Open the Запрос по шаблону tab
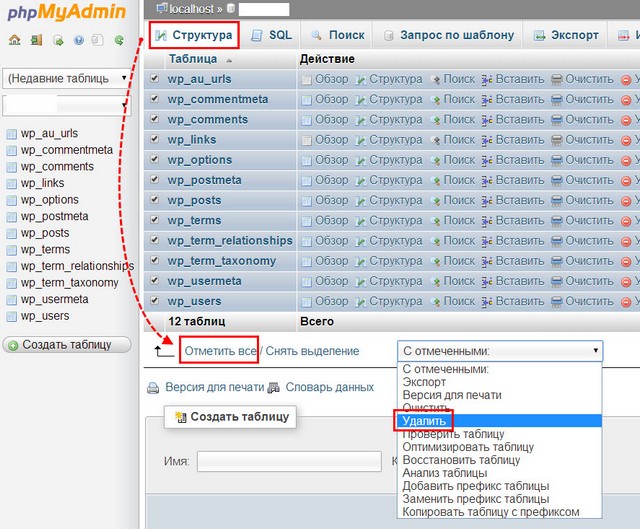640x529 pixels. [449, 35]
